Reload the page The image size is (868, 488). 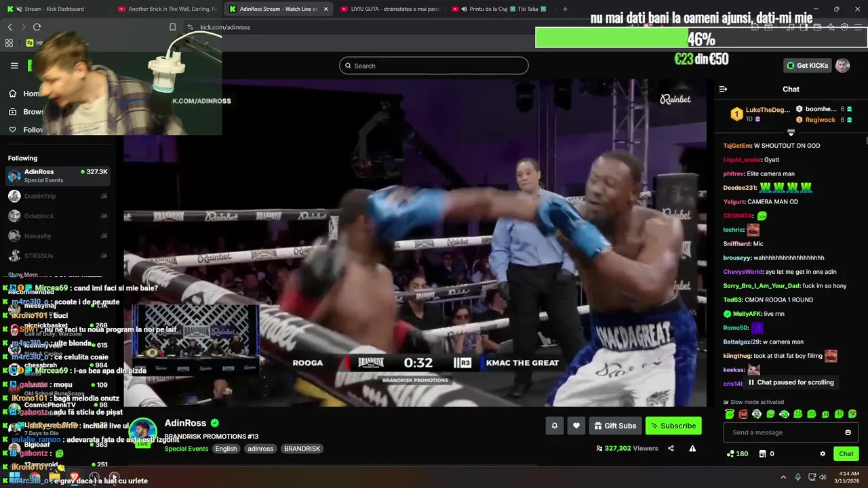[37, 27]
